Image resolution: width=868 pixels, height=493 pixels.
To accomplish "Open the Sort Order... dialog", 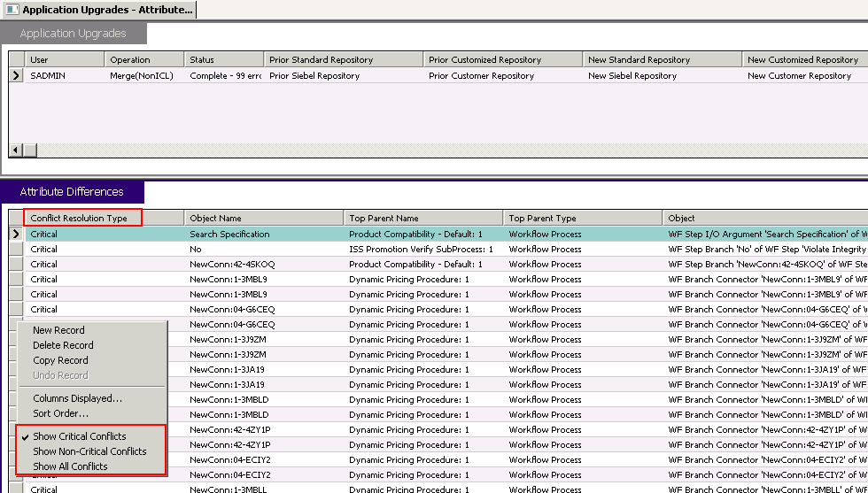I will (60, 413).
